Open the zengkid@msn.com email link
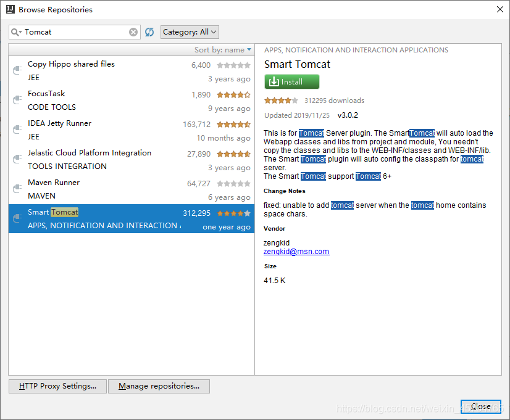The image size is (510, 420). (296, 252)
